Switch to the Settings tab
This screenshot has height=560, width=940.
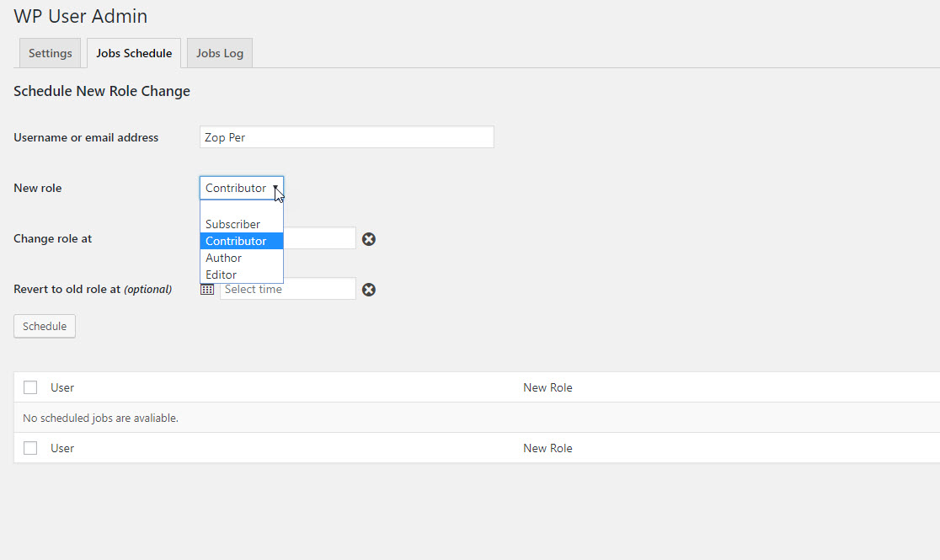point(51,53)
